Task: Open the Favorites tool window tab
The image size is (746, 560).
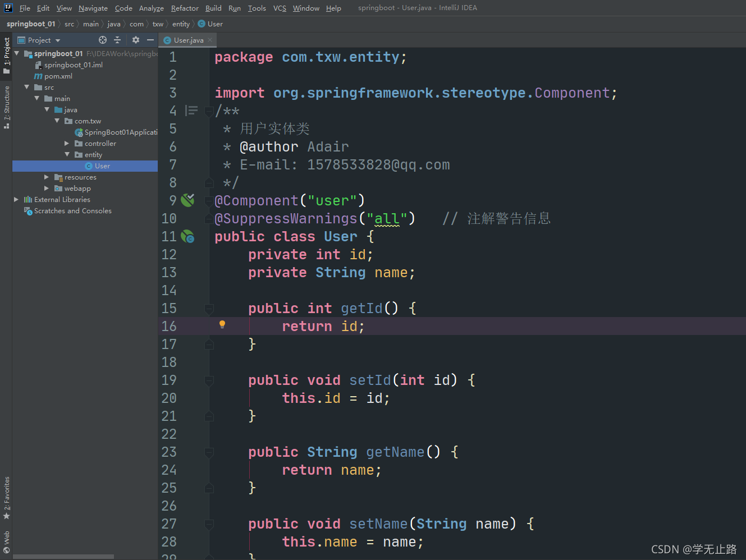Action: pyautogui.click(x=6, y=497)
